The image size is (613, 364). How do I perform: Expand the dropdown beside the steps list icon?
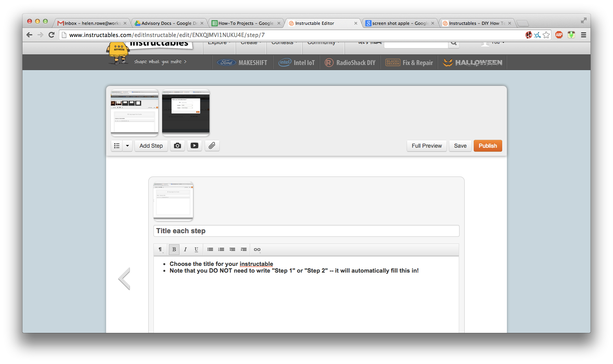pos(127,145)
